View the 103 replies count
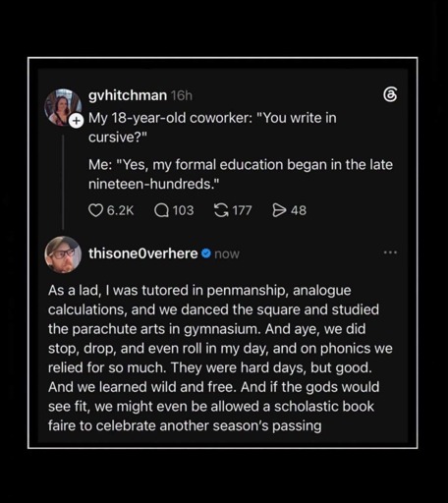Viewport: 448px width, 503px height. pyautogui.click(x=183, y=210)
